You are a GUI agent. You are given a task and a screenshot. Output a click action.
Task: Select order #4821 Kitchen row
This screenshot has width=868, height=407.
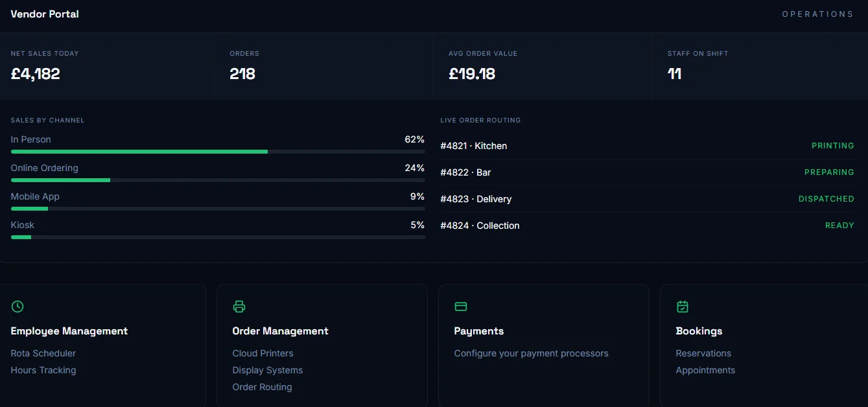648,146
